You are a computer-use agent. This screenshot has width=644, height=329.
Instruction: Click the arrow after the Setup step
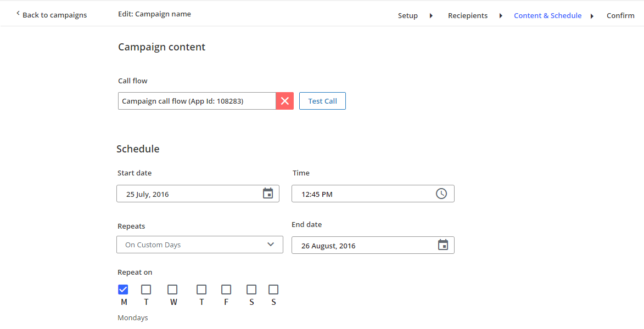(x=432, y=16)
